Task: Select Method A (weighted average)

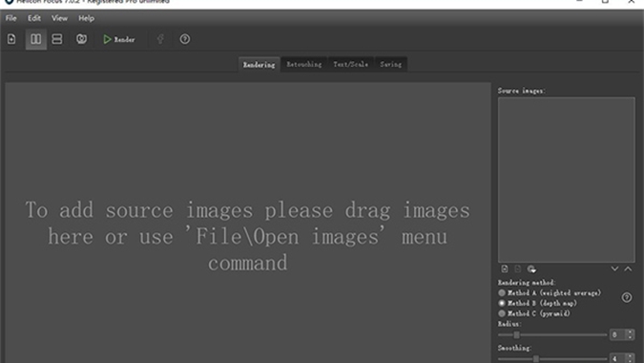Action: tap(550, 292)
